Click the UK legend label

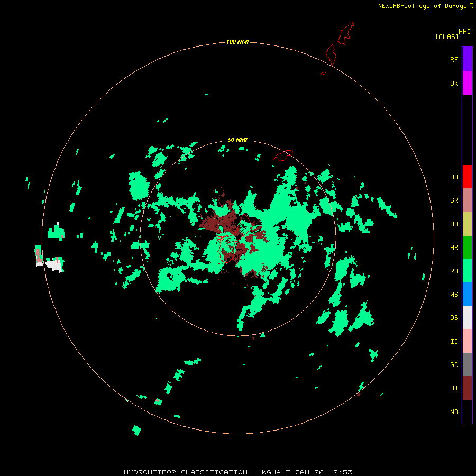[454, 84]
